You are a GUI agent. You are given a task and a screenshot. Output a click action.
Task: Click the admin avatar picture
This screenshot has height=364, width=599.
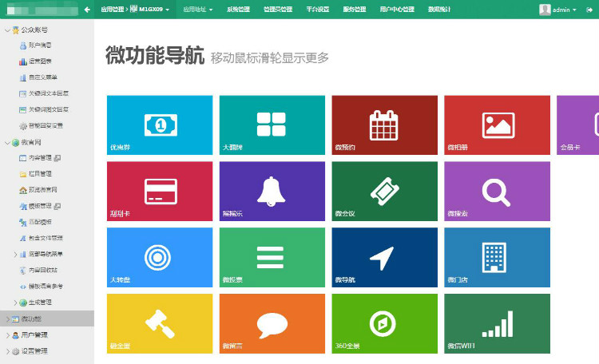coord(545,10)
